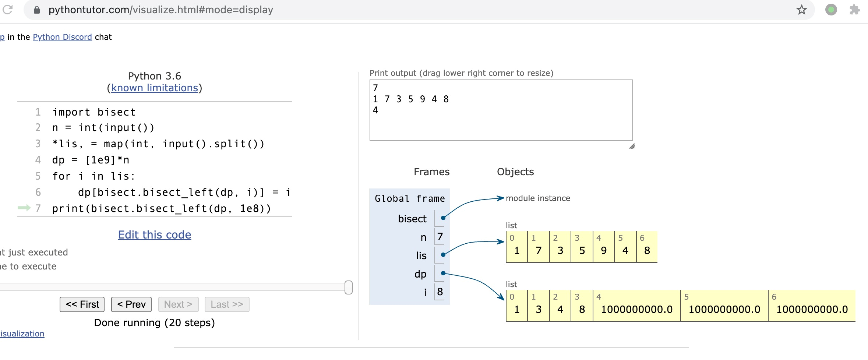This screenshot has width=868, height=360.
Task: Click the browser reload icon
Action: (7, 10)
